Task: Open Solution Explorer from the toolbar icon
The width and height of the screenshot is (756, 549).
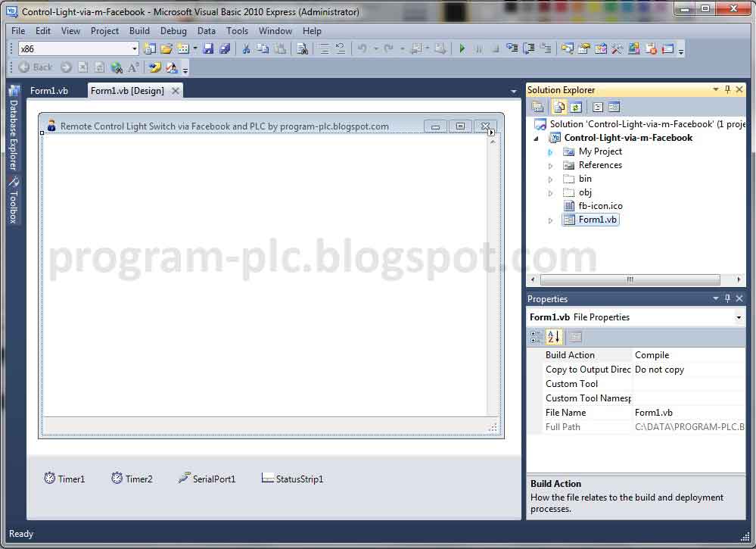Action: (568, 48)
